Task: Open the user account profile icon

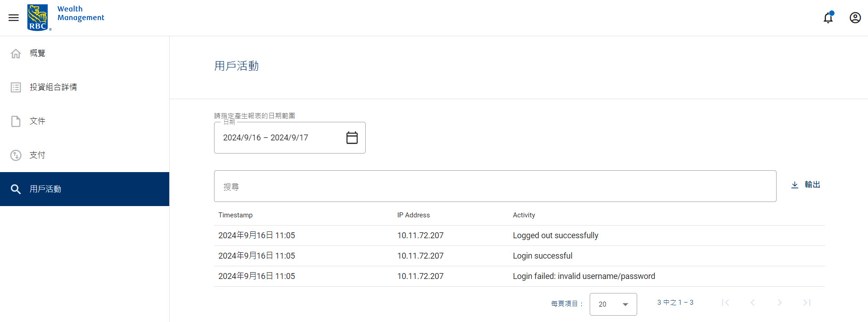Action: coord(855,18)
